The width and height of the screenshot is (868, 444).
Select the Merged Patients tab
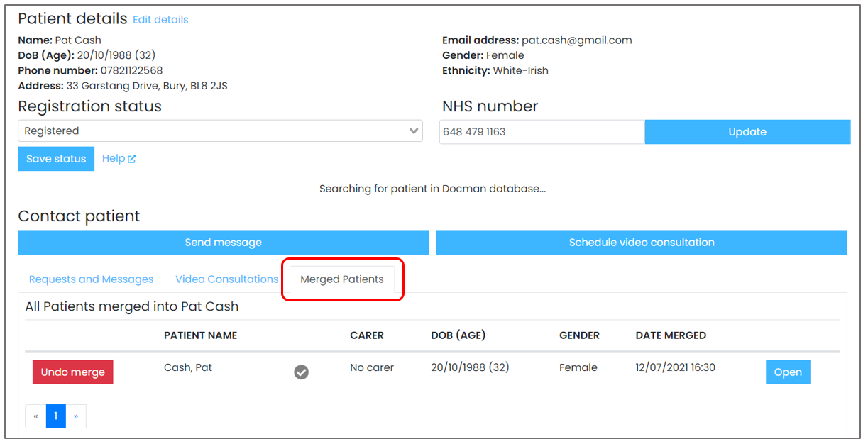[342, 279]
